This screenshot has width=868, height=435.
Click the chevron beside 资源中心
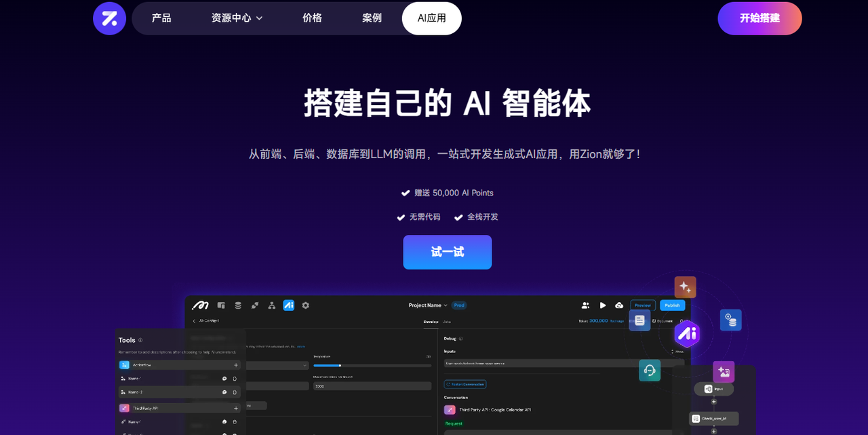[259, 18]
